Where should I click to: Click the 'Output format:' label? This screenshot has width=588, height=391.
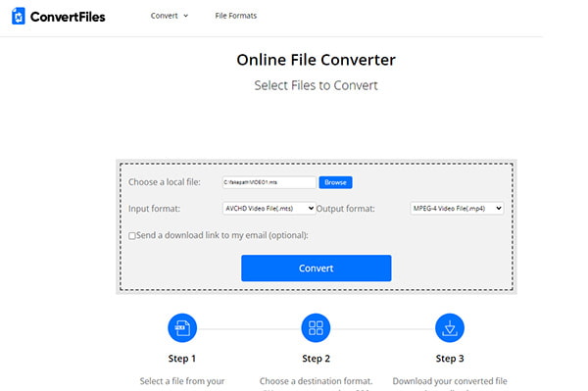pyautogui.click(x=345, y=209)
